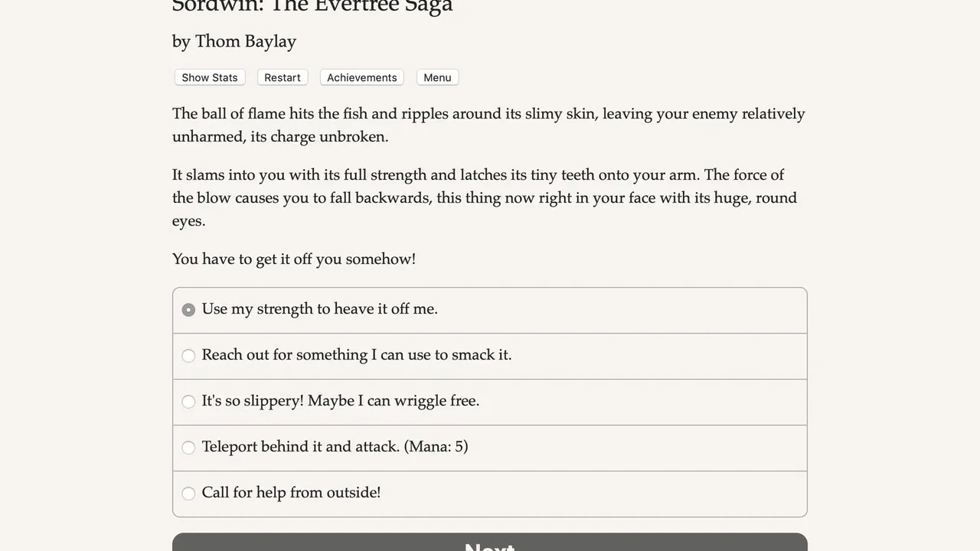This screenshot has width=980, height=551.
Task: Choose the radio circle for smacking it
Action: 188,356
